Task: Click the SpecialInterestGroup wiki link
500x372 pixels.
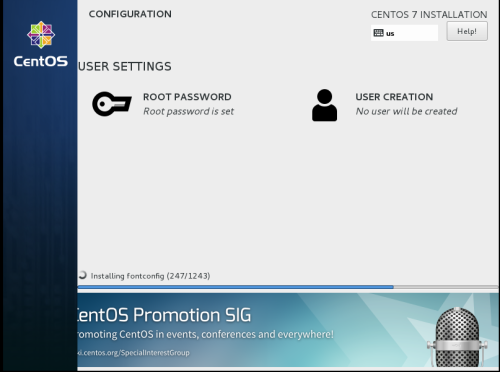Action: point(134,353)
